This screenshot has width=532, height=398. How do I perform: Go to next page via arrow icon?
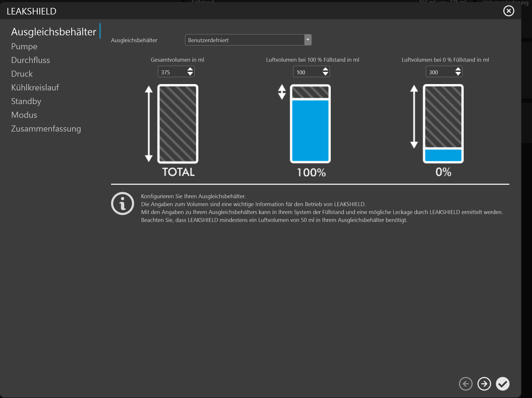coord(484,384)
